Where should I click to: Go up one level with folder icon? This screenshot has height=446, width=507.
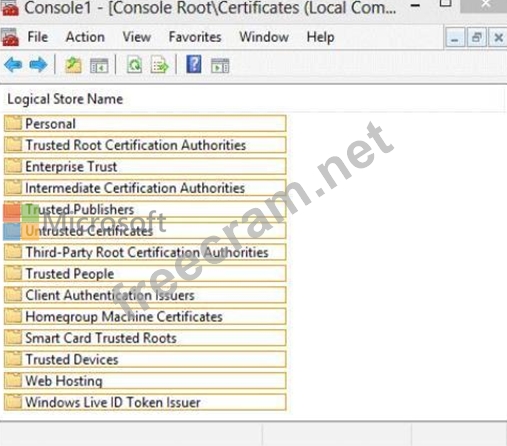click(73, 65)
